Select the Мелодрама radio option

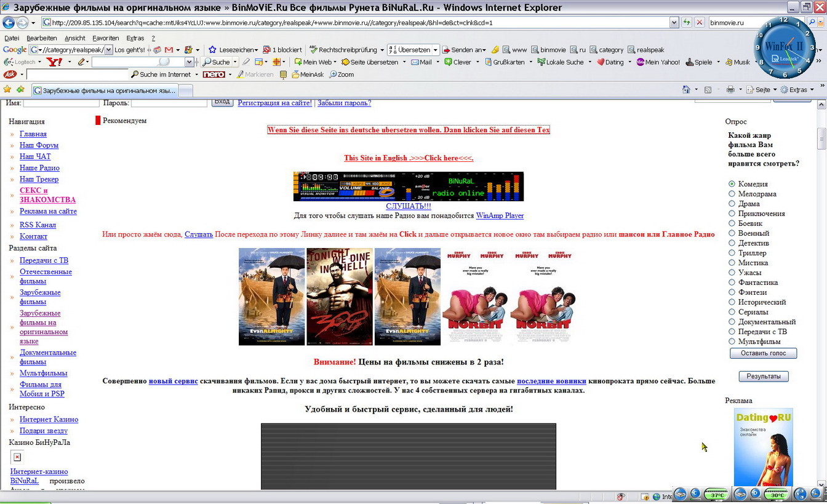[x=732, y=194]
